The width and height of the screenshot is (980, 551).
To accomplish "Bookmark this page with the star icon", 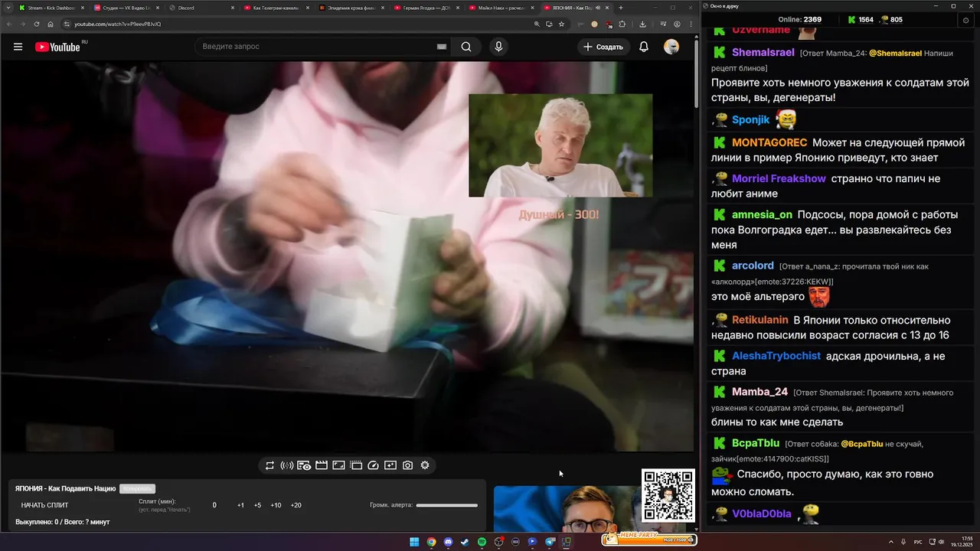I will pos(561,24).
